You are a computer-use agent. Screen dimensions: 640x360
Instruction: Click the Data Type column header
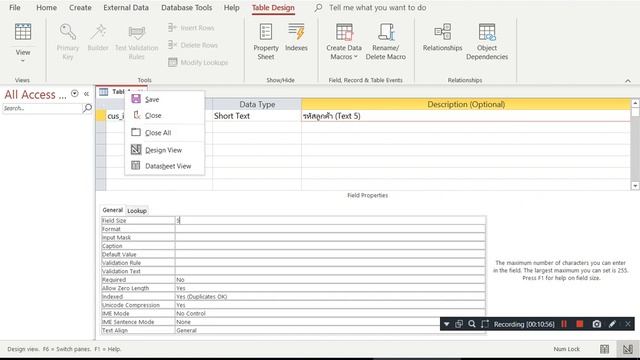coord(257,104)
